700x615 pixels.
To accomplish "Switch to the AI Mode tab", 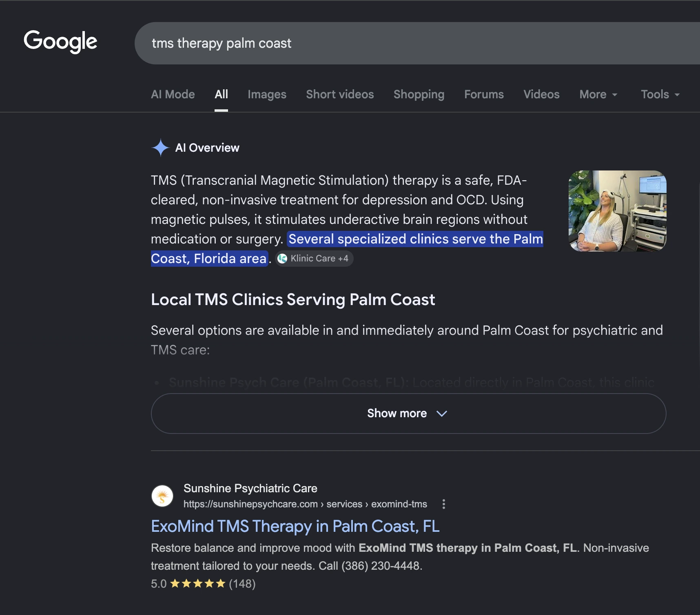I will coord(173,94).
